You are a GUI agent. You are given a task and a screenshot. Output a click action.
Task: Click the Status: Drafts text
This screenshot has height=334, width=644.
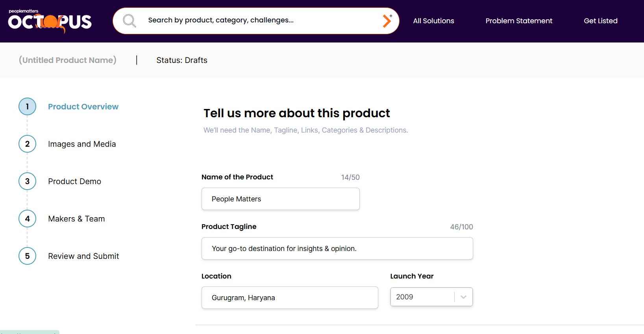(x=182, y=60)
